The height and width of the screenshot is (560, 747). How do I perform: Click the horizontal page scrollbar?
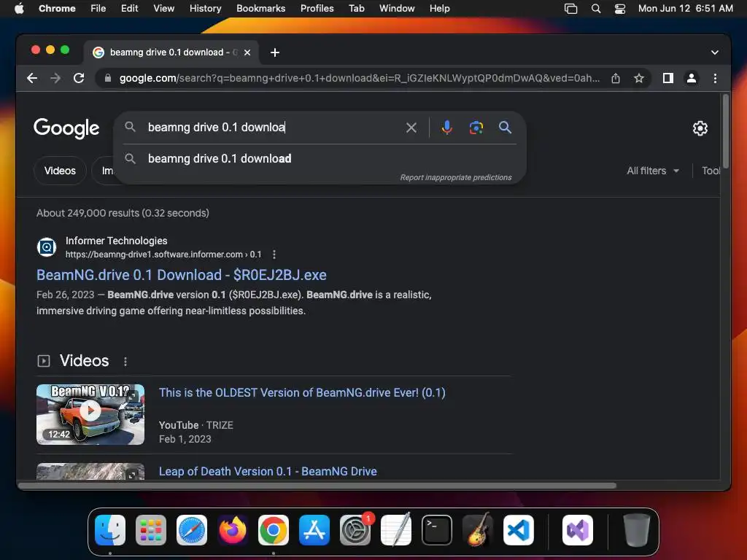(317, 485)
